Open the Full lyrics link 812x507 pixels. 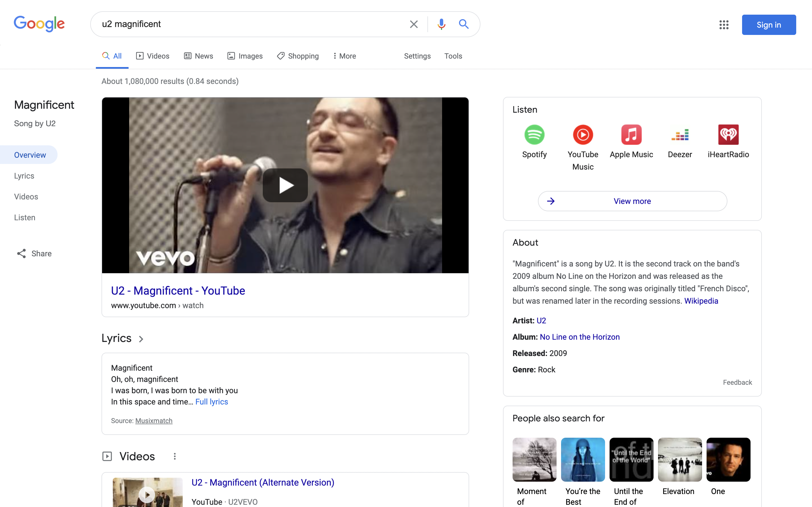click(x=211, y=402)
